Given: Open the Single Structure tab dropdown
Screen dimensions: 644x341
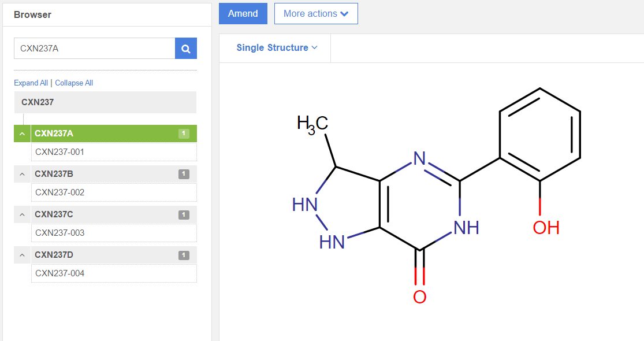Looking at the screenshot, I should [277, 48].
